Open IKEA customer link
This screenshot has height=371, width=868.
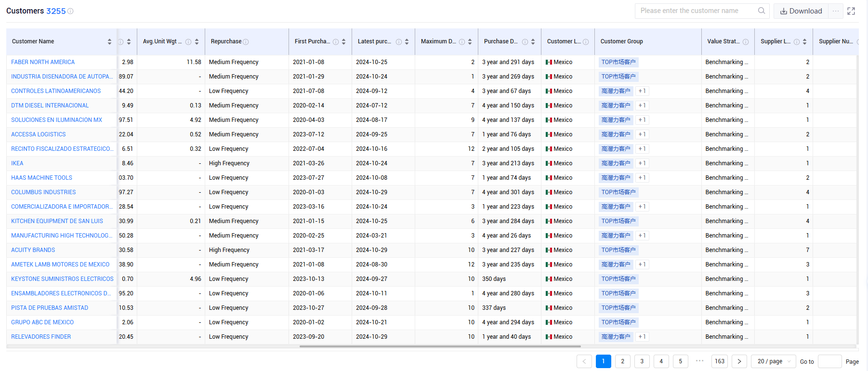click(x=17, y=163)
